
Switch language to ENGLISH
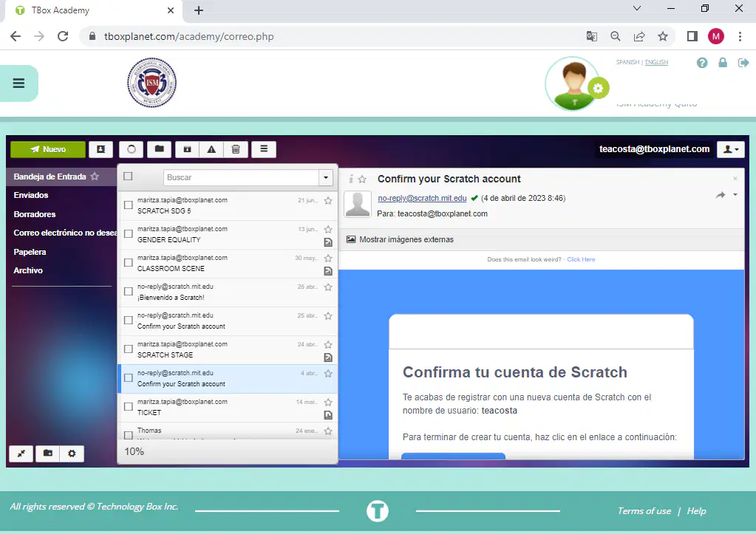pyautogui.click(x=656, y=62)
